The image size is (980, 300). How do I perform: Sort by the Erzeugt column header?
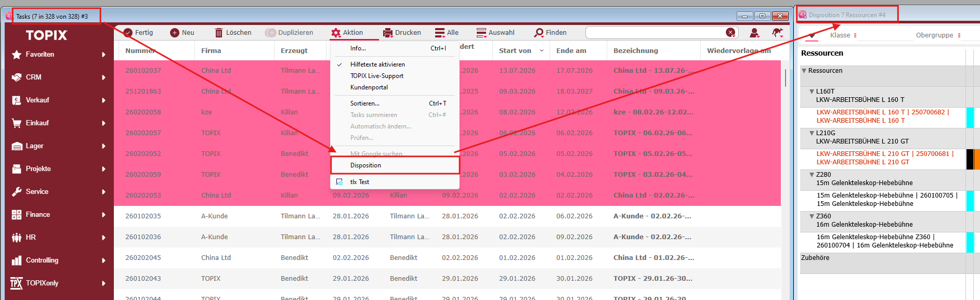[294, 51]
